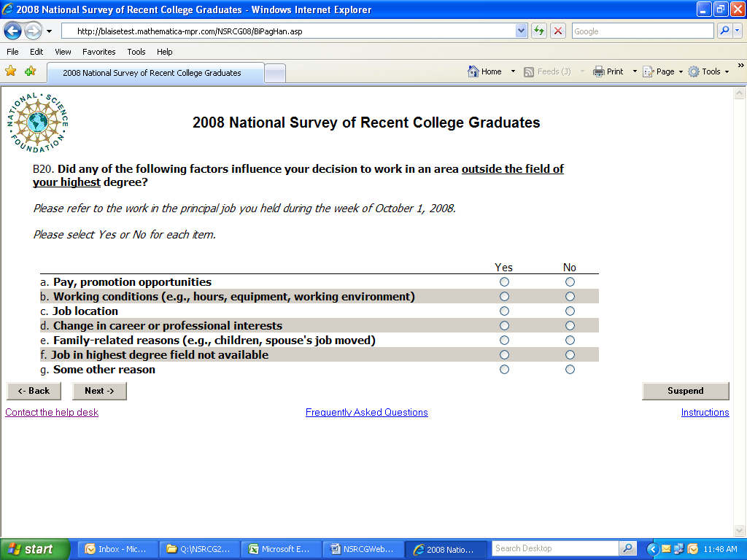Expand hidden tray icons arrow
The image size is (747, 560).
[x=653, y=549]
